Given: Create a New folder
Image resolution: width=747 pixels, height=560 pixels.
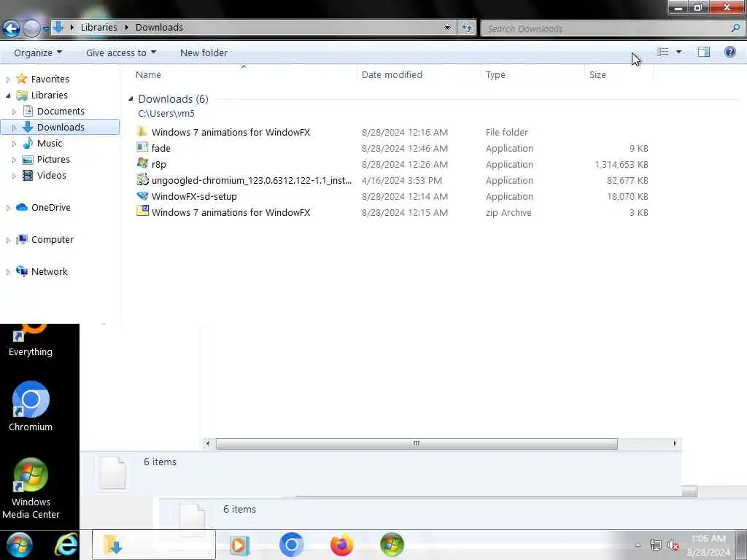Looking at the screenshot, I should (204, 52).
